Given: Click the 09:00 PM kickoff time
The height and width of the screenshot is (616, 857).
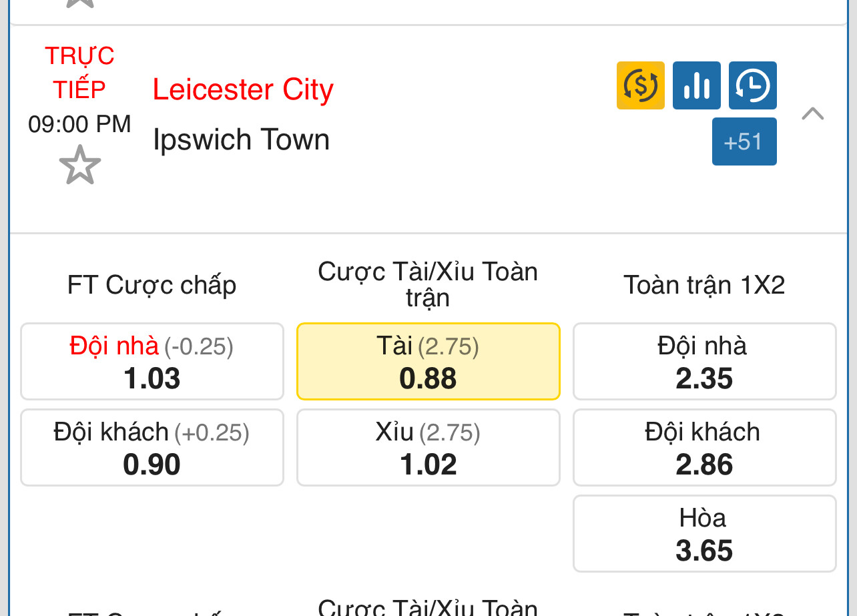Looking at the screenshot, I should pyautogui.click(x=79, y=124).
